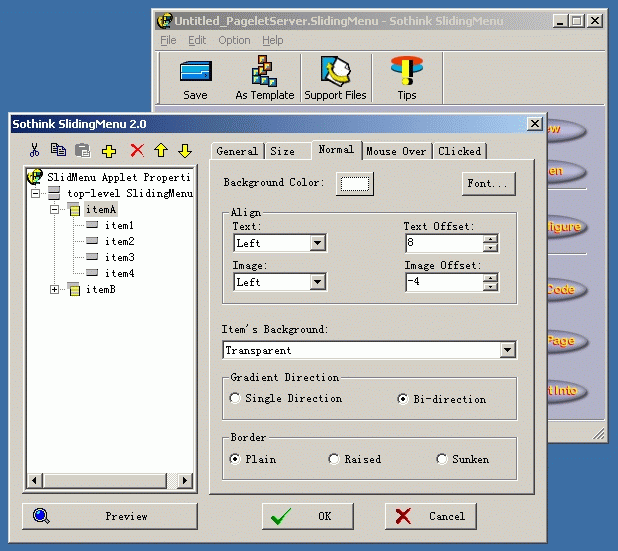This screenshot has height=551, width=618.
Task: Collapse top-level SlidingMenu node
Action: click(35, 194)
